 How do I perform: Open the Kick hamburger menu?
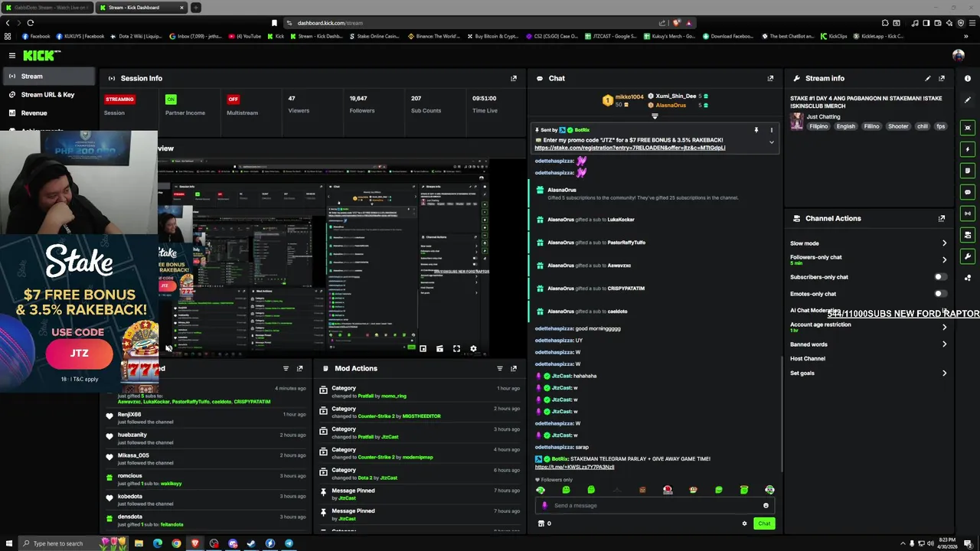(12, 55)
